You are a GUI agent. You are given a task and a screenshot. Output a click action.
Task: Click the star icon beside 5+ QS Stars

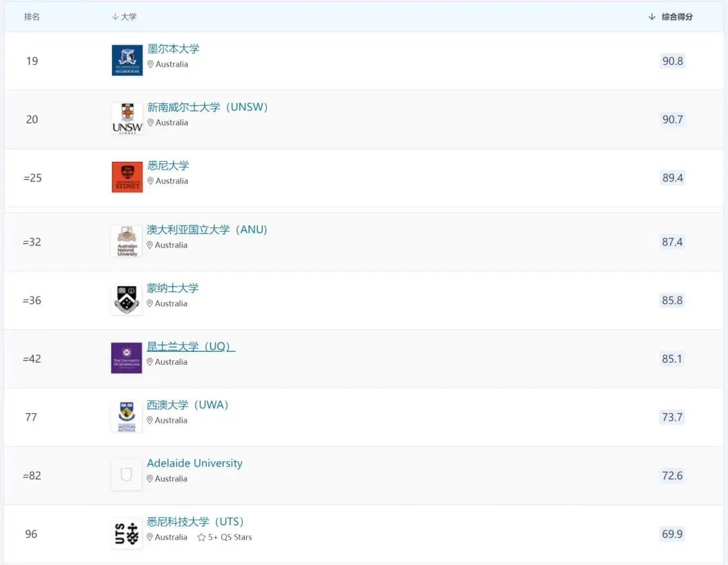pyautogui.click(x=200, y=537)
